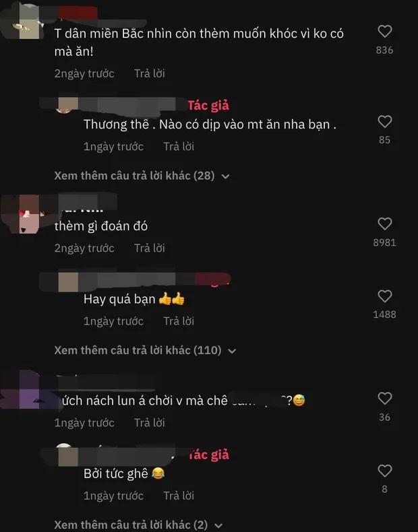Reply to 'Bởi tức ghê' comment
The height and width of the screenshot is (532, 418).
click(179, 496)
